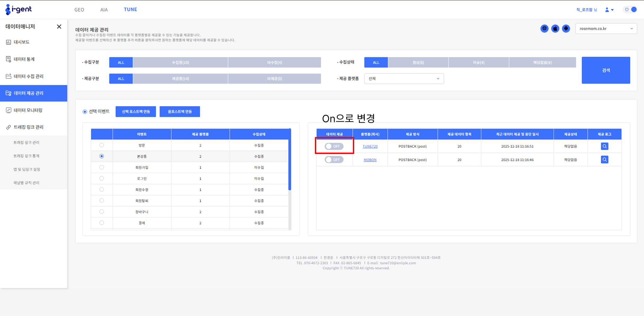Switch to the TUNE top tab
Screen dimensions: 644x316
click(x=130, y=10)
